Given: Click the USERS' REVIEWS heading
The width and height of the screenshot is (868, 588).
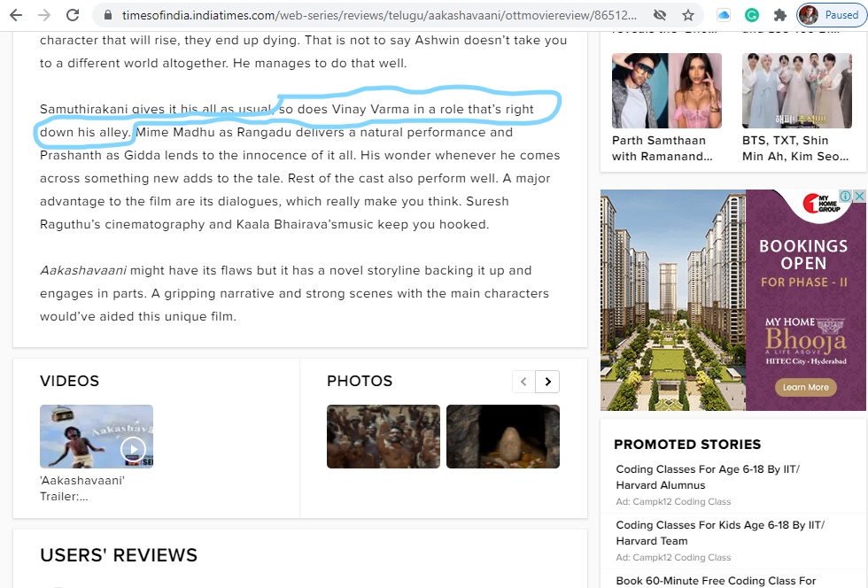Looking at the screenshot, I should click(119, 554).
